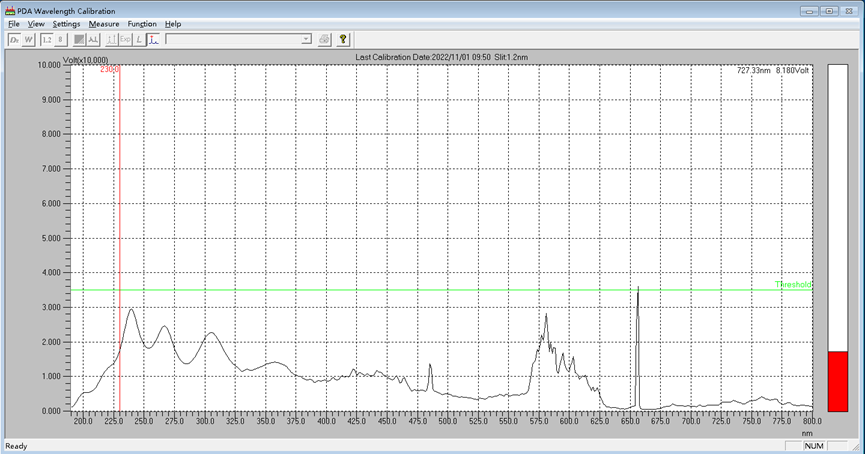Screen dimensions: 865x454
Task: Open the toolbar combo box dropdown arrow
Action: coord(306,39)
